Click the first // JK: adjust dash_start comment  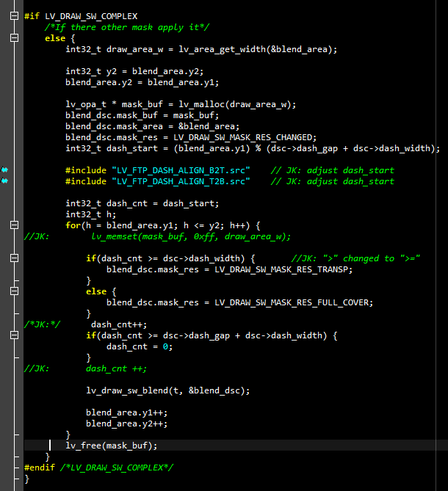333,170
